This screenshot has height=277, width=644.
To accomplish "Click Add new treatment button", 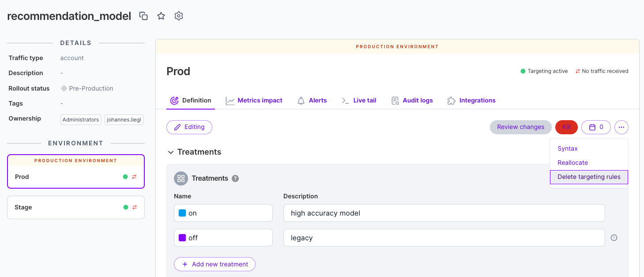I will [215, 264].
